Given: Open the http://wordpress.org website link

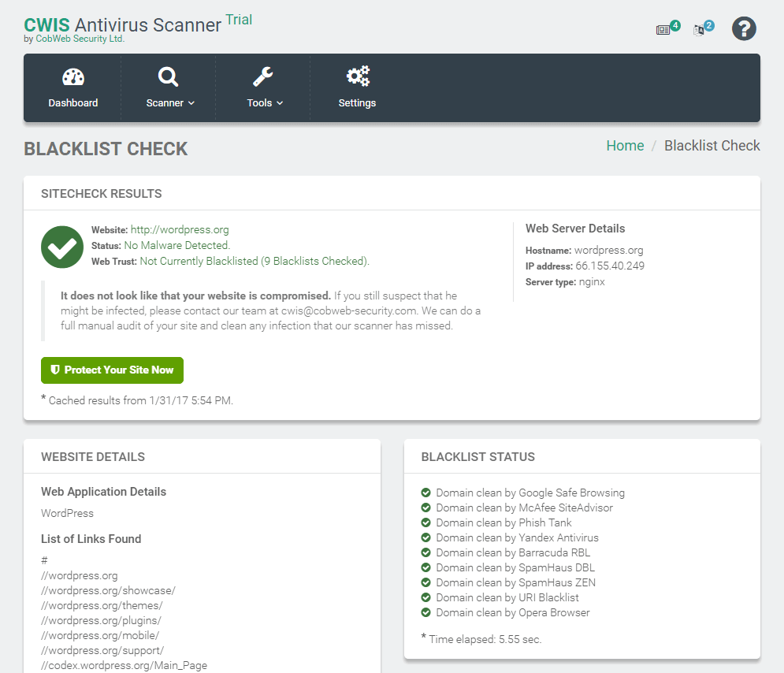Looking at the screenshot, I should 178,229.
